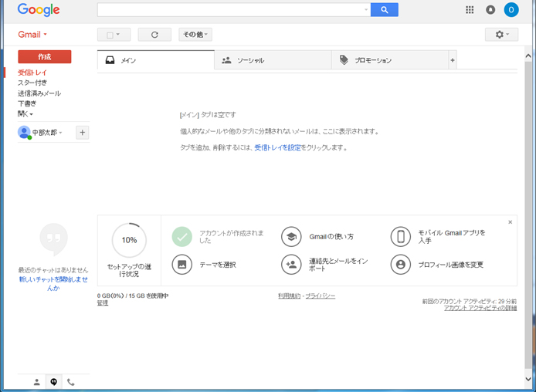Click the 作成 compose button
The image size is (536, 392).
click(x=45, y=56)
